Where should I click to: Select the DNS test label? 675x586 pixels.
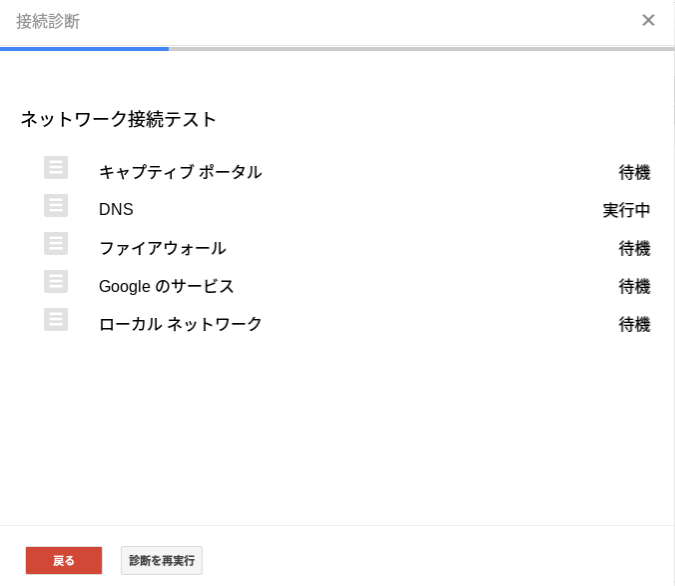[116, 210]
